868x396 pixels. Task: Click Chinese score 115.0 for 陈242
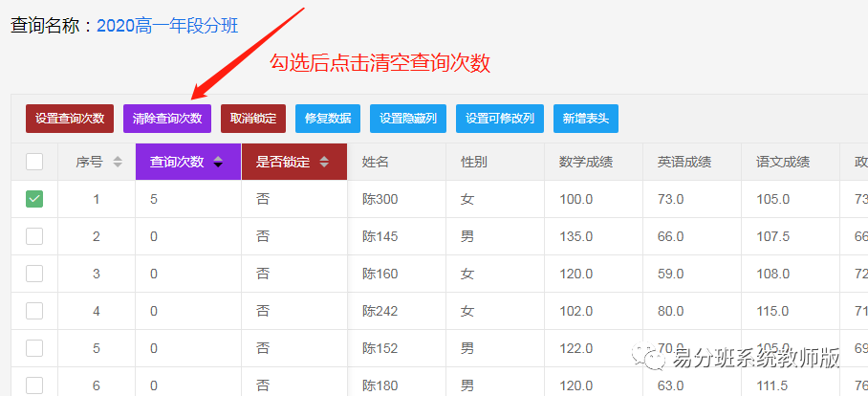[x=772, y=311]
